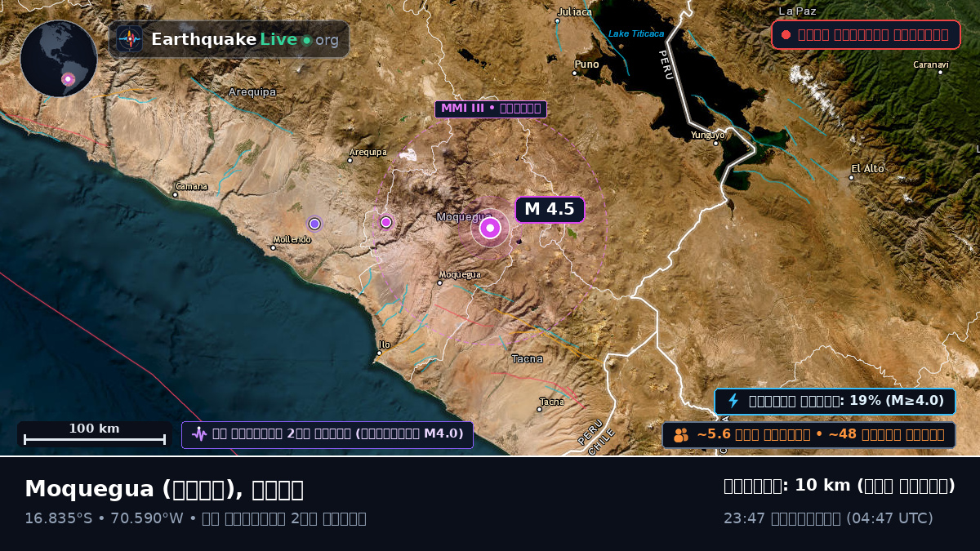Image resolution: width=980 pixels, height=551 pixels.
Task: Click the main M 4.5 epicenter marker
Action: 490,229
